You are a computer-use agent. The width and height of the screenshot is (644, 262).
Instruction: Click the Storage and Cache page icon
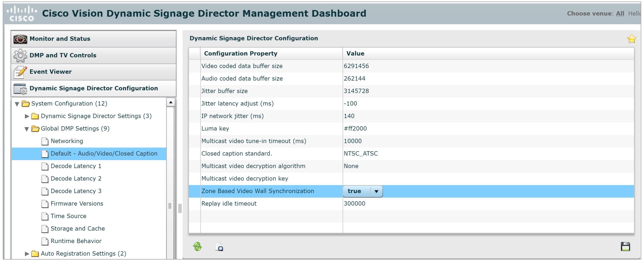click(x=45, y=229)
